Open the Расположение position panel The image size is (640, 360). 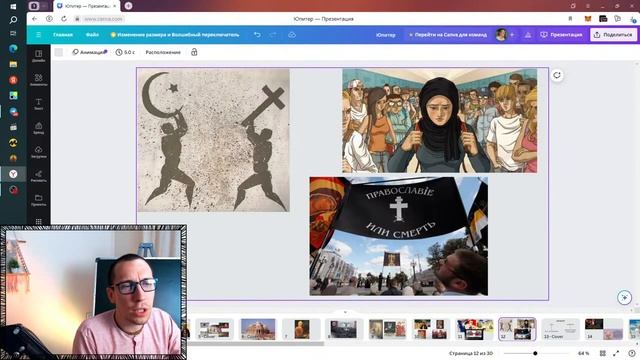click(x=163, y=52)
